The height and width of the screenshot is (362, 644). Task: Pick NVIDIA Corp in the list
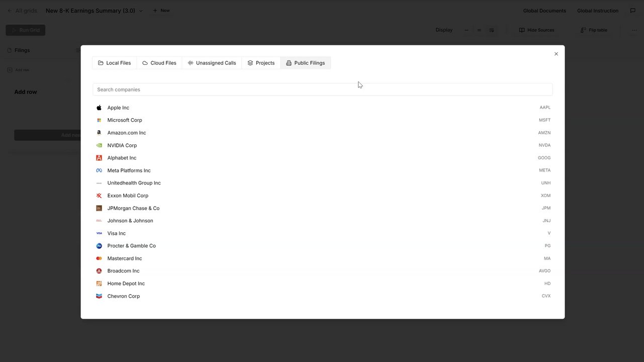(323, 145)
